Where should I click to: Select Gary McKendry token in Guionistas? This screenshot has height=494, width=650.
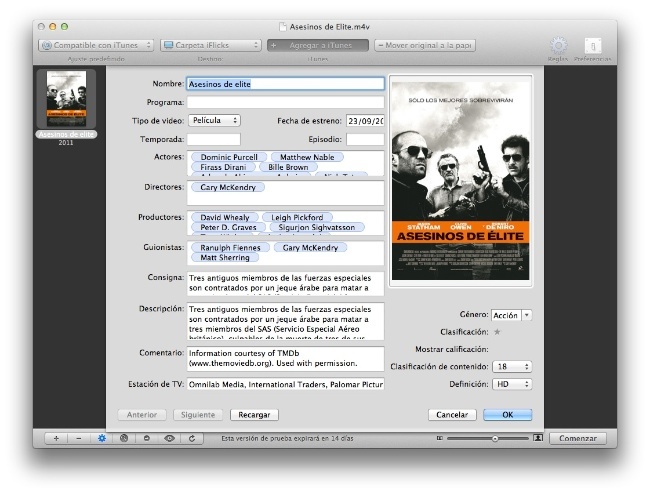pyautogui.click(x=310, y=247)
